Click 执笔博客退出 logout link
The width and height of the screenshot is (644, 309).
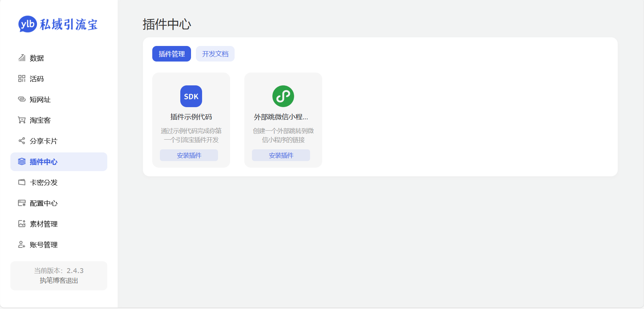coord(59,280)
